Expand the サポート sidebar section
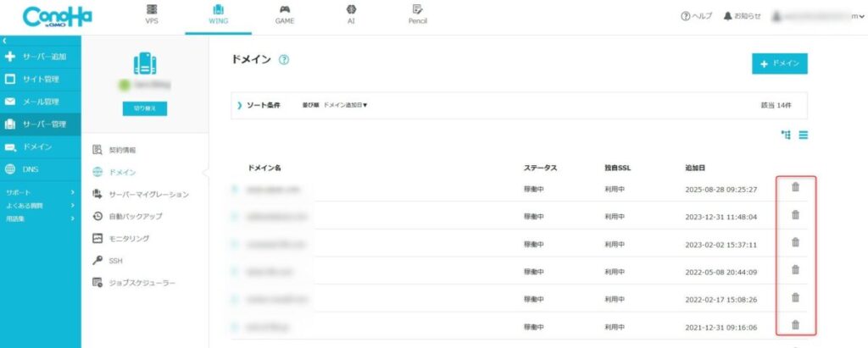The width and height of the screenshot is (868, 348). (x=41, y=193)
